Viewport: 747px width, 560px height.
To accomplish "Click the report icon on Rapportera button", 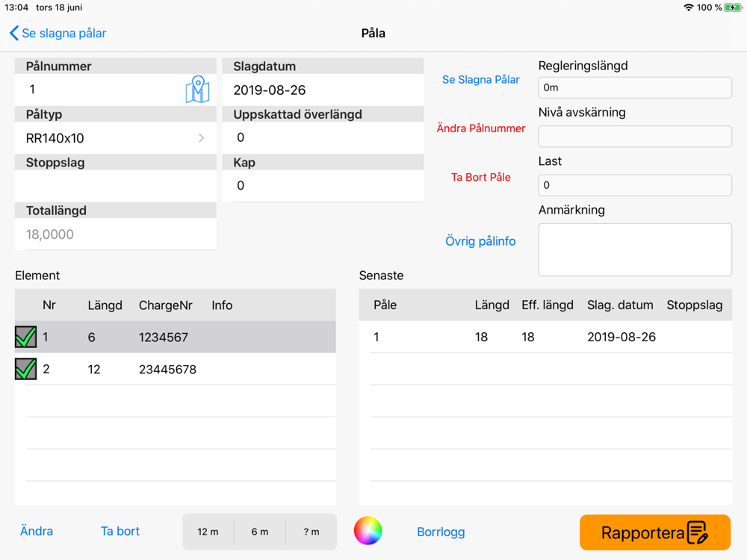I will pos(698,532).
